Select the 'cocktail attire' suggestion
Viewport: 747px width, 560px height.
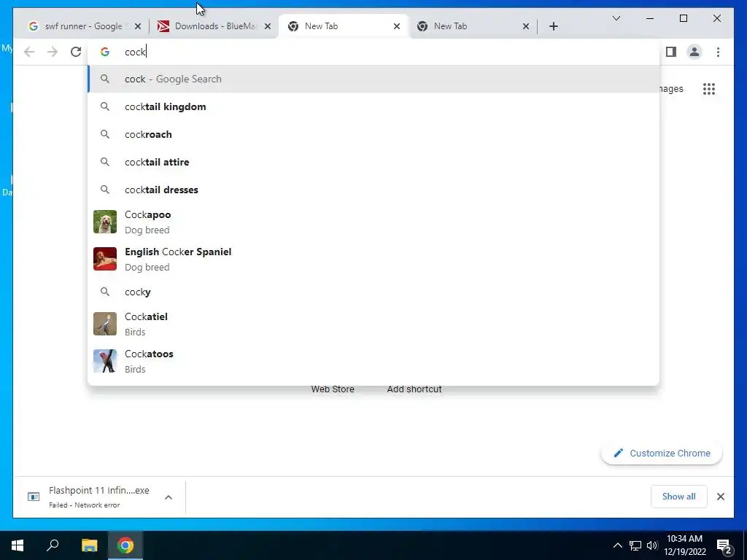pyautogui.click(x=373, y=162)
